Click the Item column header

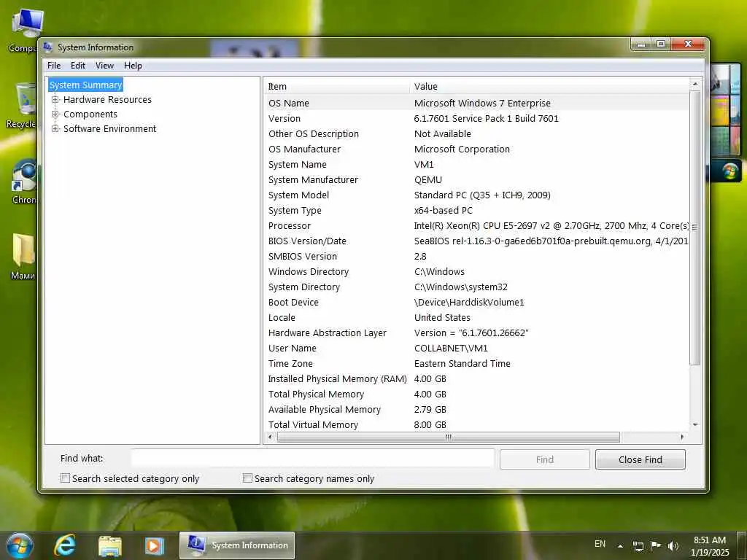(336, 86)
